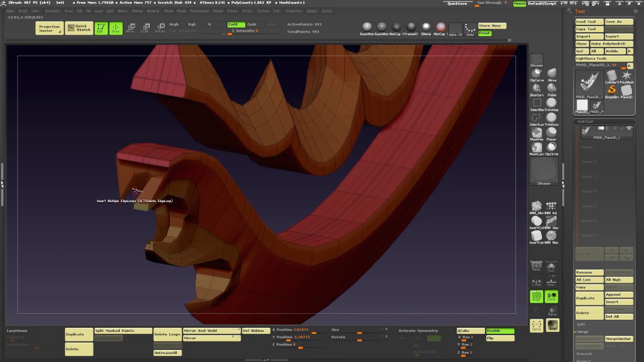Click the Rotate transform mode icon
Viewport: 644px width, 362px height.
(x=160, y=28)
